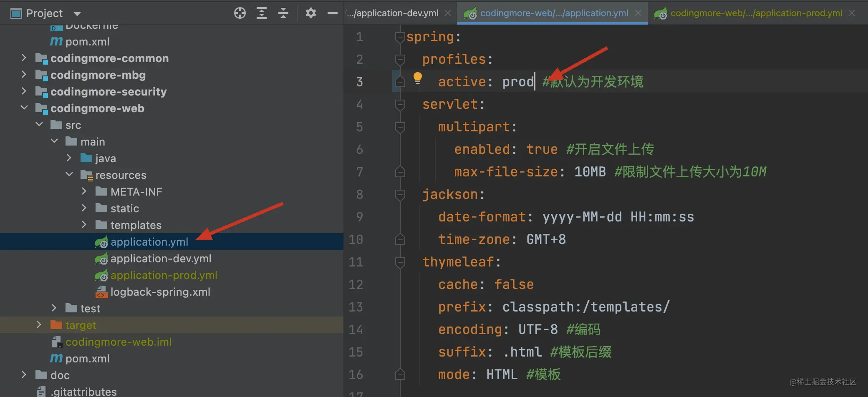Collapse the codingmore-web module
This screenshot has height=397, width=868.
(24, 108)
